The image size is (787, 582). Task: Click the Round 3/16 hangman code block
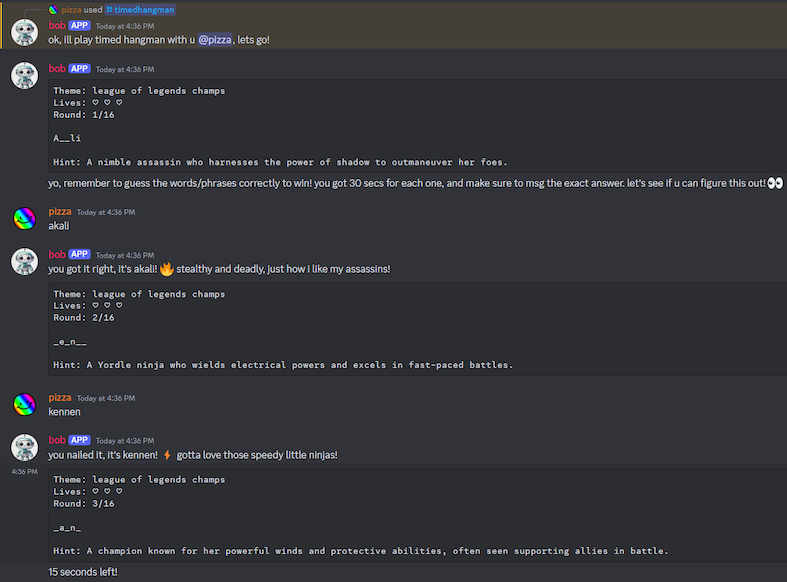point(417,515)
